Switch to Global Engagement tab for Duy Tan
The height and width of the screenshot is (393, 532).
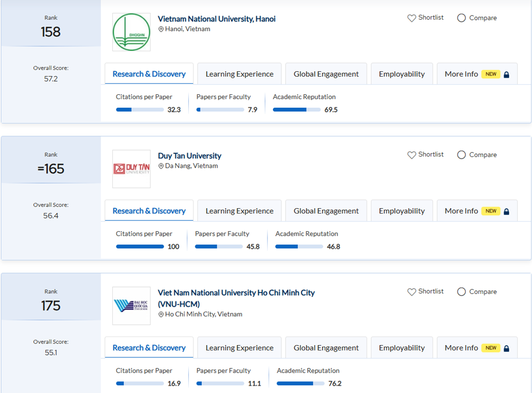click(x=326, y=211)
